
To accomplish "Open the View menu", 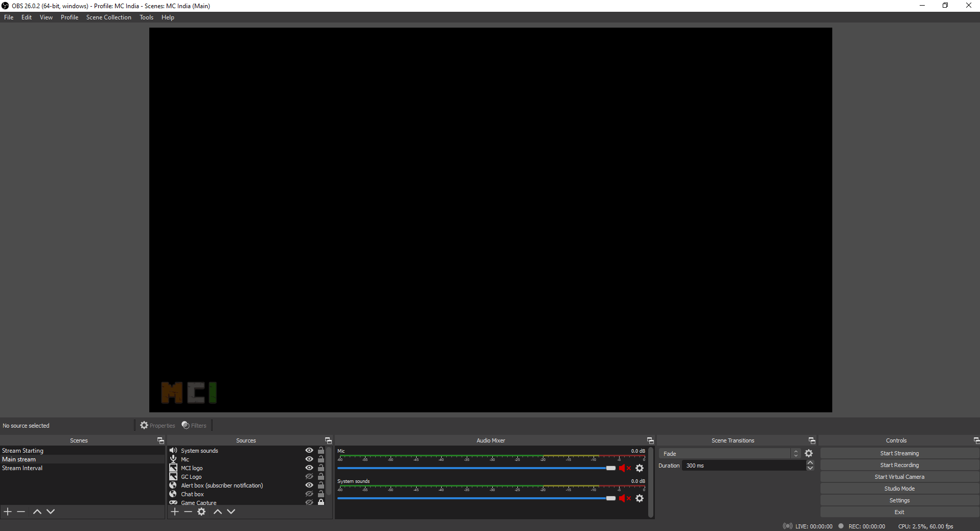I will (x=46, y=17).
